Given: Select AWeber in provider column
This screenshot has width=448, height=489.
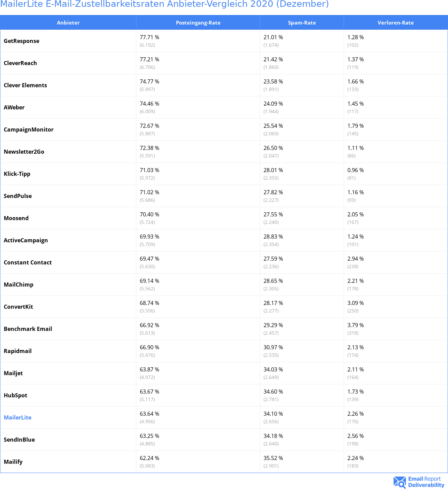Looking at the screenshot, I should click(x=14, y=107).
